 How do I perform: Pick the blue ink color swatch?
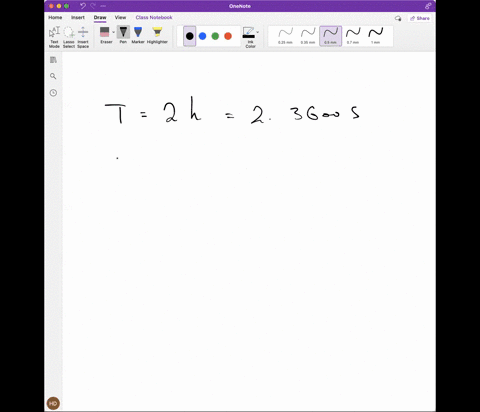click(x=202, y=36)
